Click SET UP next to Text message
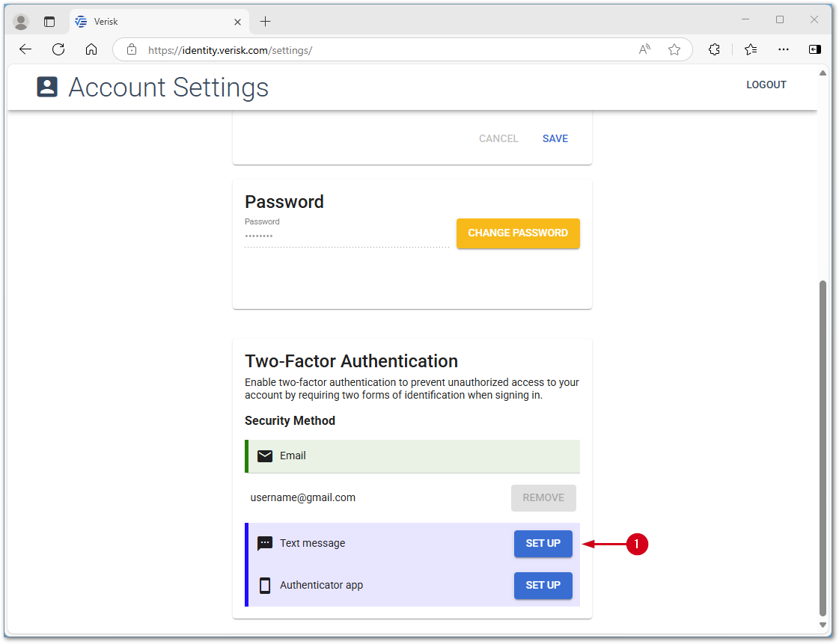 click(543, 544)
